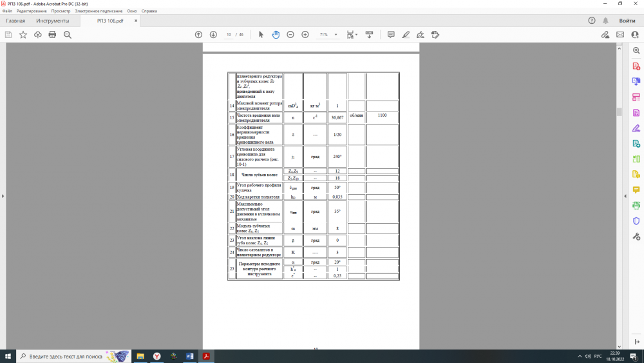The height and width of the screenshot is (363, 644).
Task: Open the translate/export PDF sidebar tool
Action: pyautogui.click(x=636, y=81)
